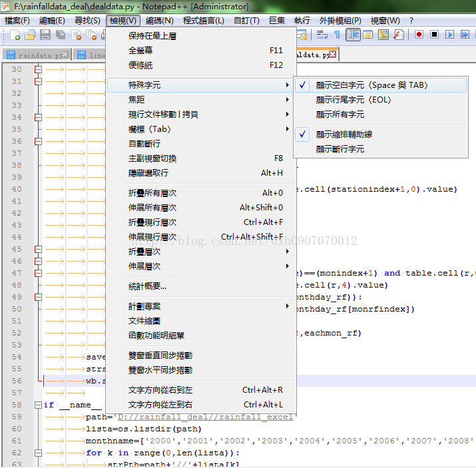Select 全螢幕 F11 menu item
Screen dimensions: 476x468
point(201,51)
